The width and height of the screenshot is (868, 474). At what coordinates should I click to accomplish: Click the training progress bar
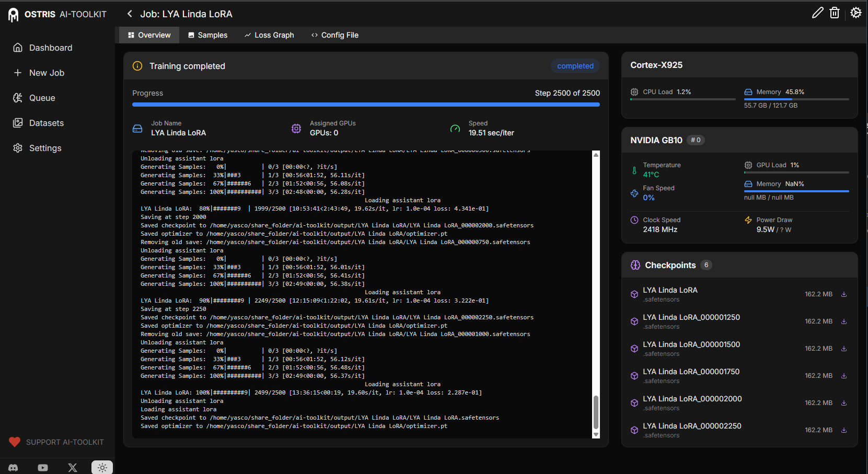click(366, 105)
